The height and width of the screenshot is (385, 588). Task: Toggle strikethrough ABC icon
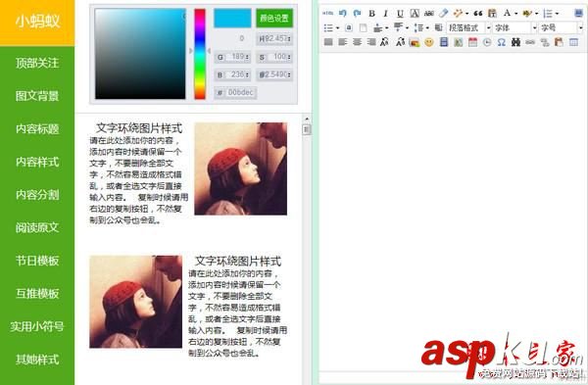click(x=429, y=13)
